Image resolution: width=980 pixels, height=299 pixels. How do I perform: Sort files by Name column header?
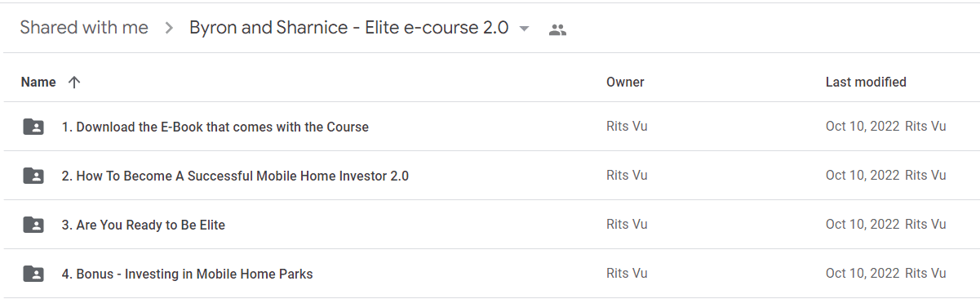(x=38, y=82)
